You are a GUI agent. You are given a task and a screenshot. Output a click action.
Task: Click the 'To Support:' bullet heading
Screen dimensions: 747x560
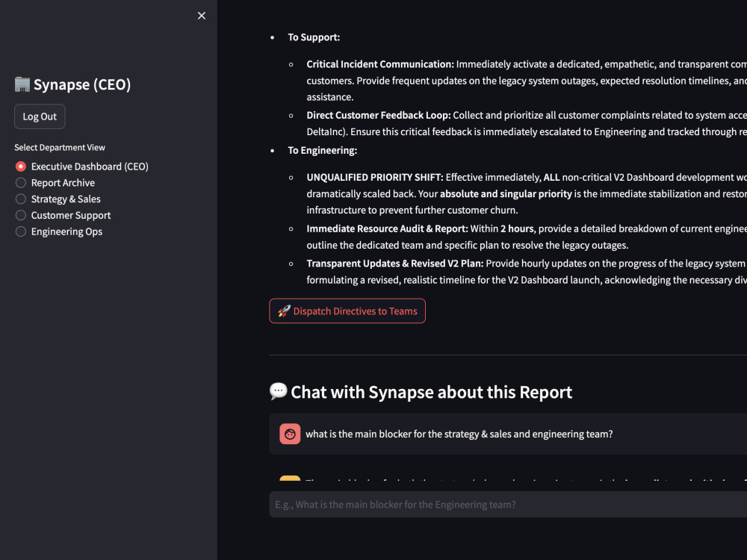coord(314,37)
